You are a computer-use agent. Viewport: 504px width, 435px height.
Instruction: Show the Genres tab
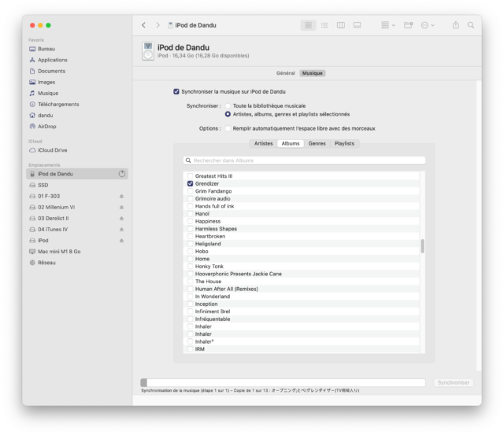click(317, 143)
